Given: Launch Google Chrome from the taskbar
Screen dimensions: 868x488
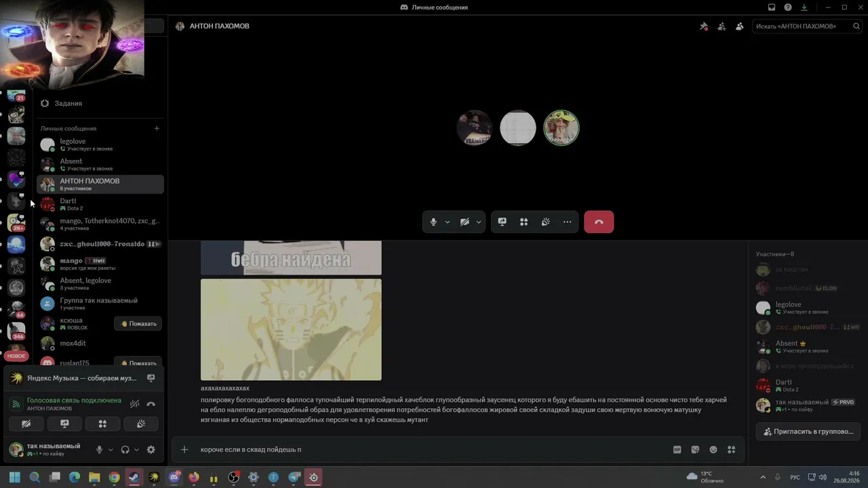Looking at the screenshot, I should click(115, 477).
